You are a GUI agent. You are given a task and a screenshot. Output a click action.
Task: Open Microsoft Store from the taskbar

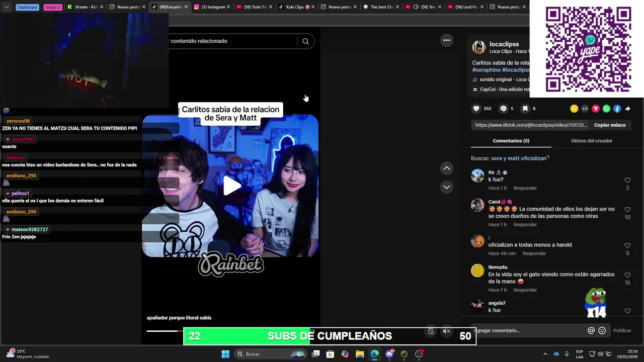(330, 354)
